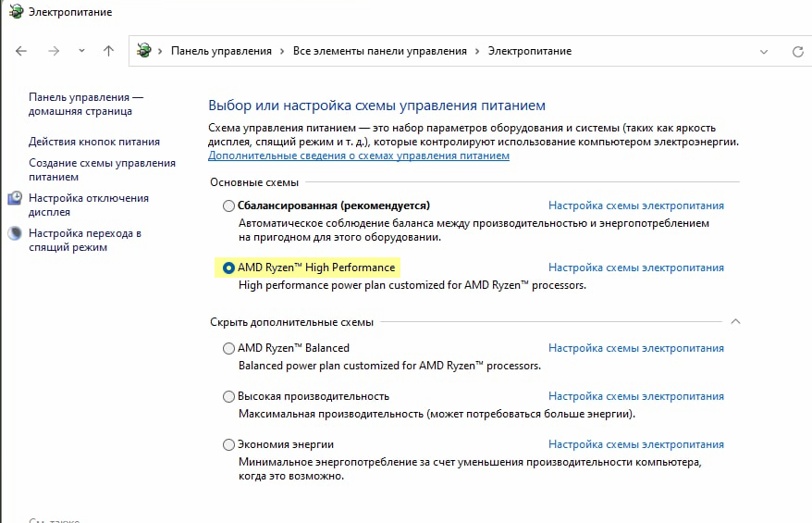812x523 pixels.
Task: Click the text Максимальная производительность description
Action: pos(437,414)
